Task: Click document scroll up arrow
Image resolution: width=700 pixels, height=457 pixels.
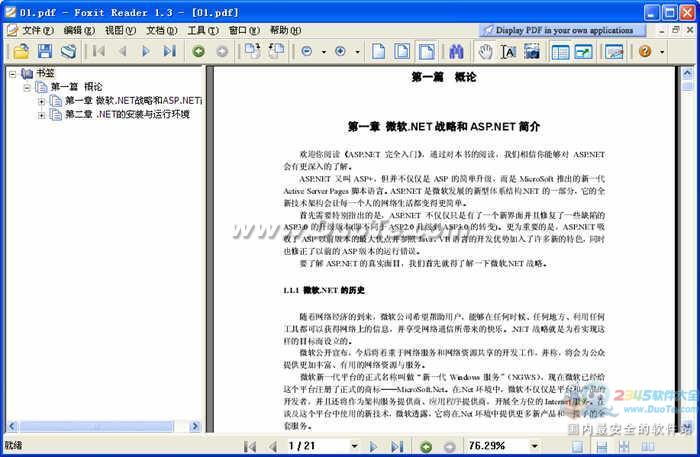Action: [687, 73]
